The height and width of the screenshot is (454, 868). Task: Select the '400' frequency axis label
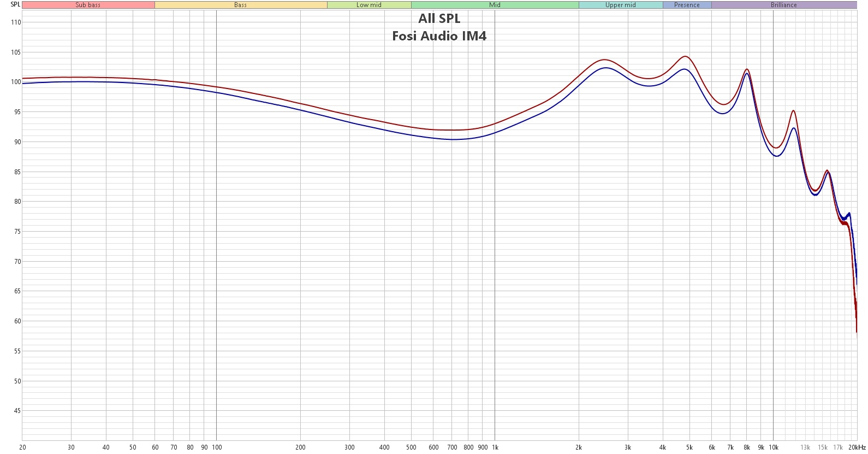(x=384, y=447)
